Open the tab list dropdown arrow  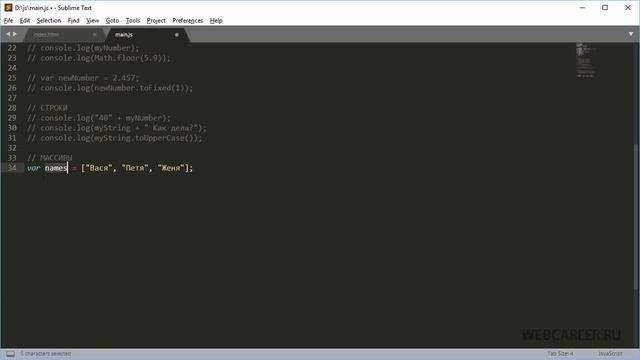point(631,34)
